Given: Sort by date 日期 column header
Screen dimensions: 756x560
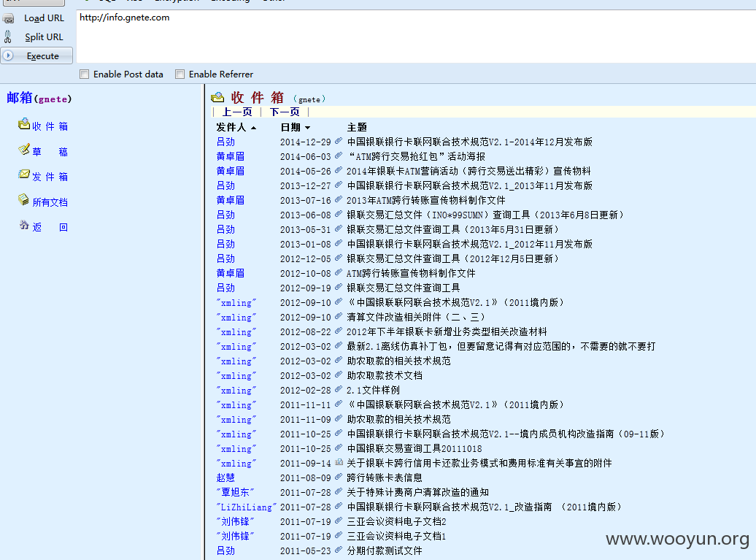Looking at the screenshot, I should 295,127.
